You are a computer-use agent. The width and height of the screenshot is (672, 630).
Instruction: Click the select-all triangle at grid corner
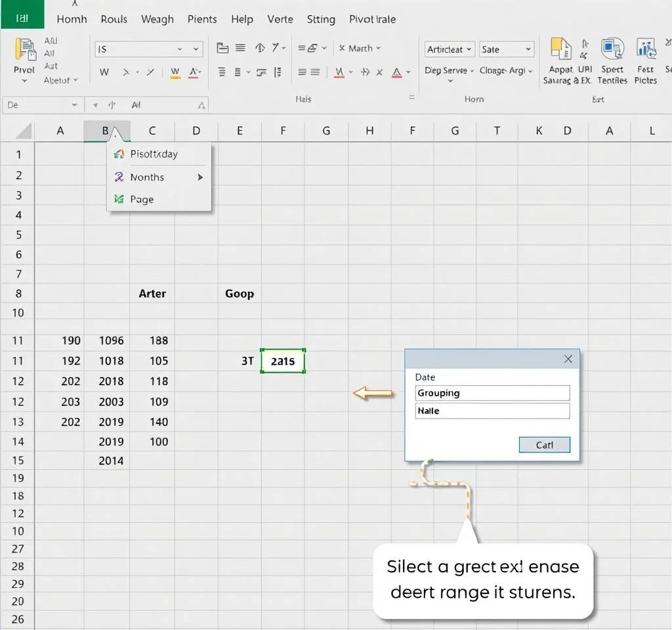[24, 131]
